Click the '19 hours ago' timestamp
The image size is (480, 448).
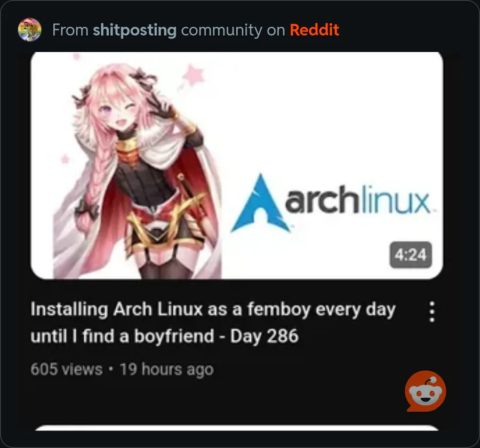click(x=166, y=369)
